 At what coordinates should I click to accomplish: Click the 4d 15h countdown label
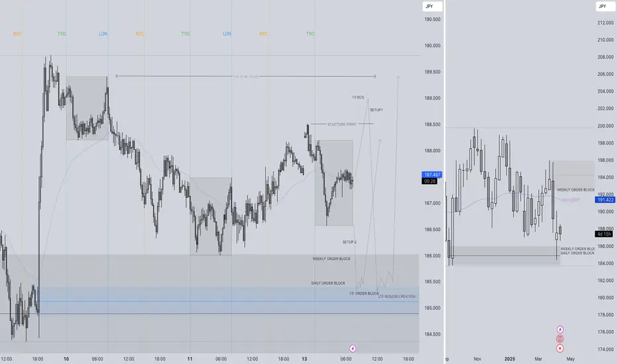click(604, 234)
